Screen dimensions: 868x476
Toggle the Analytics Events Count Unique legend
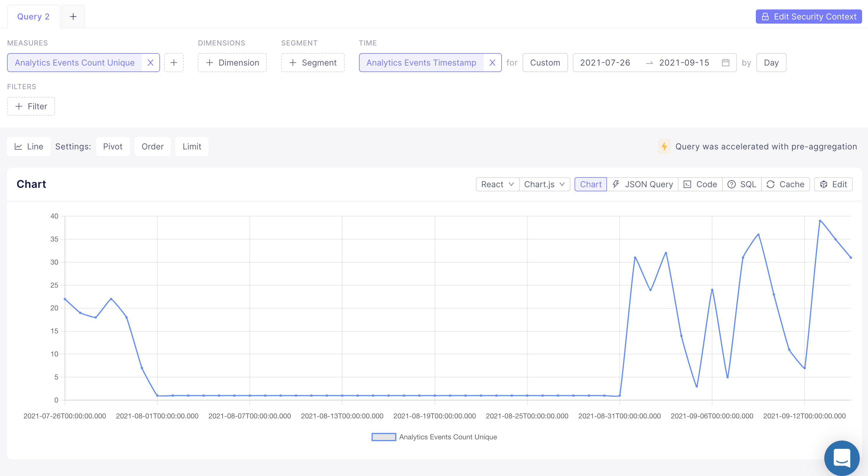click(434, 437)
